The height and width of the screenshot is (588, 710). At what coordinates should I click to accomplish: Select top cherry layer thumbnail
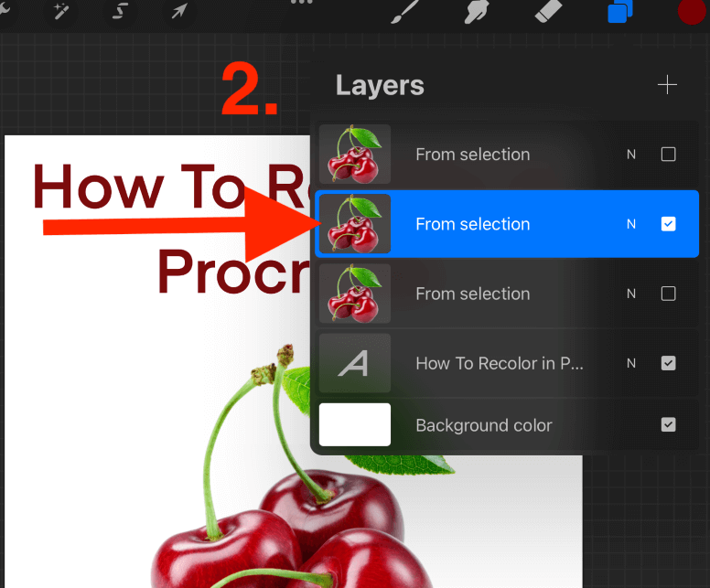tap(355, 154)
